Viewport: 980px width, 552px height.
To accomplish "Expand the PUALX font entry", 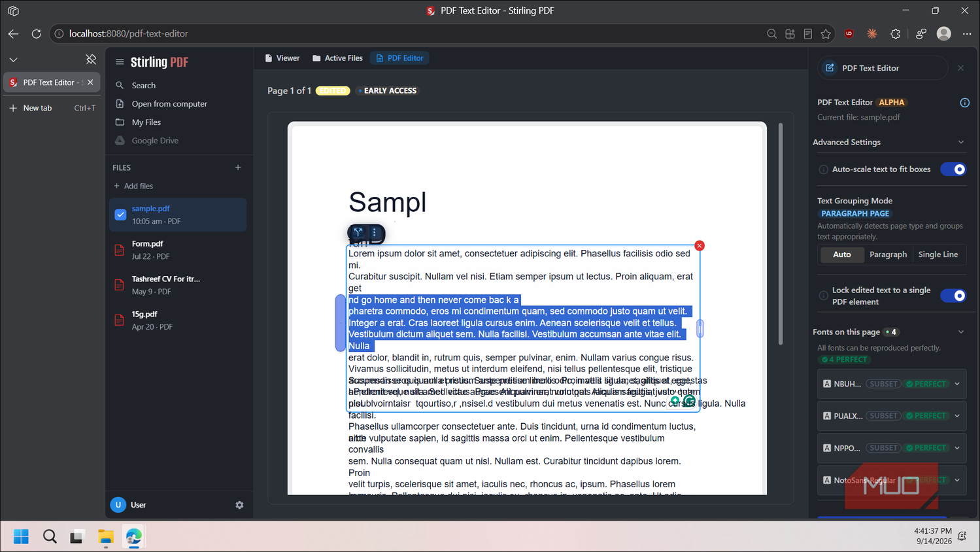I will pyautogui.click(x=957, y=416).
